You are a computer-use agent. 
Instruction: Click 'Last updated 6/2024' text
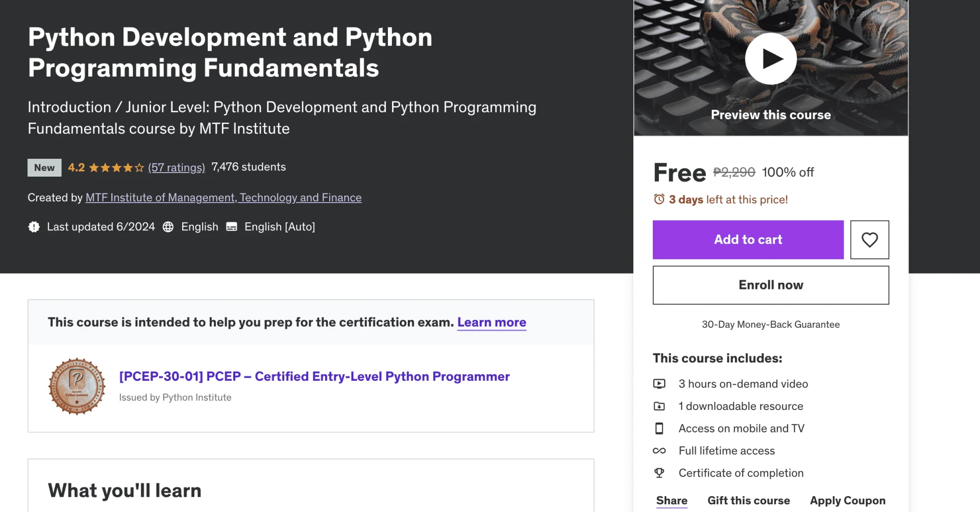[x=101, y=227]
